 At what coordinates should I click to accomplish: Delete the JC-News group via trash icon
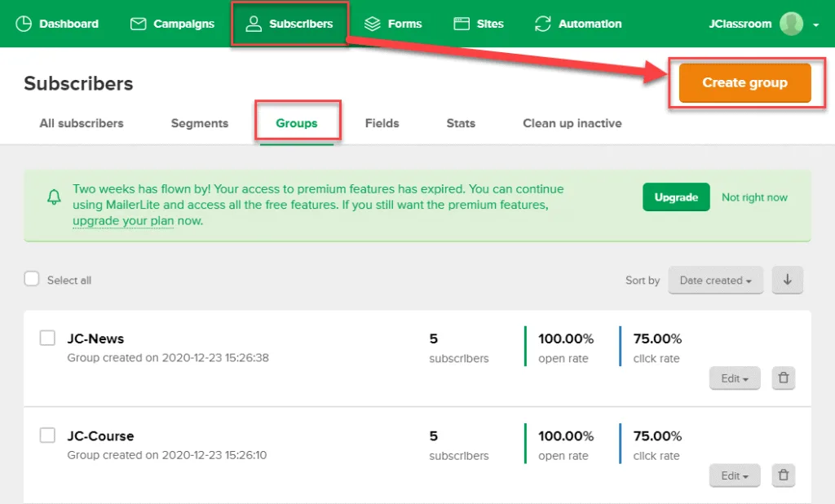point(783,378)
